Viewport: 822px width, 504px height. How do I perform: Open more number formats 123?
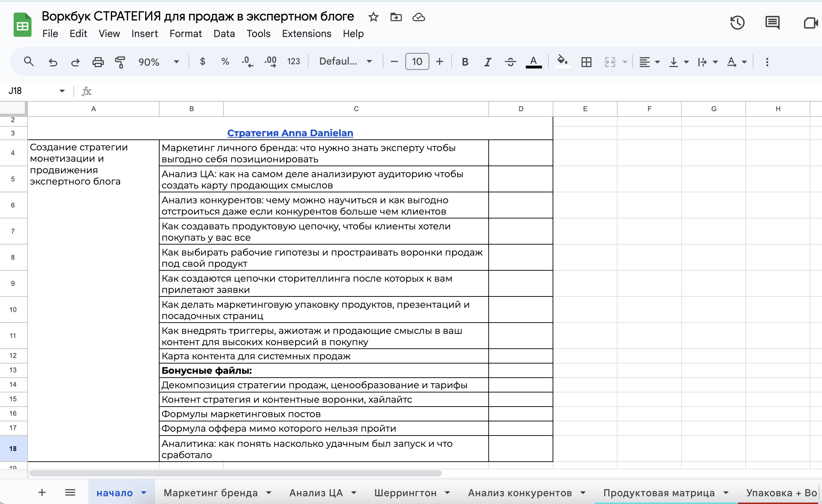(x=293, y=62)
